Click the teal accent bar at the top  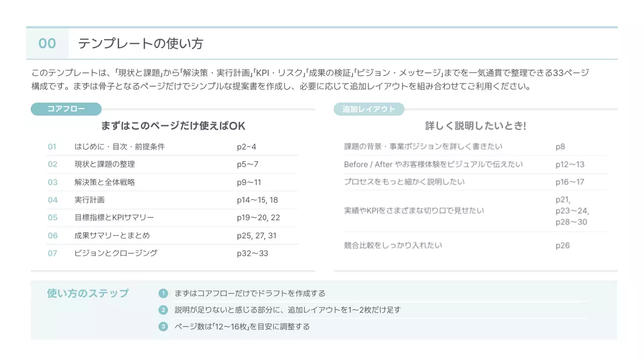point(322,28)
